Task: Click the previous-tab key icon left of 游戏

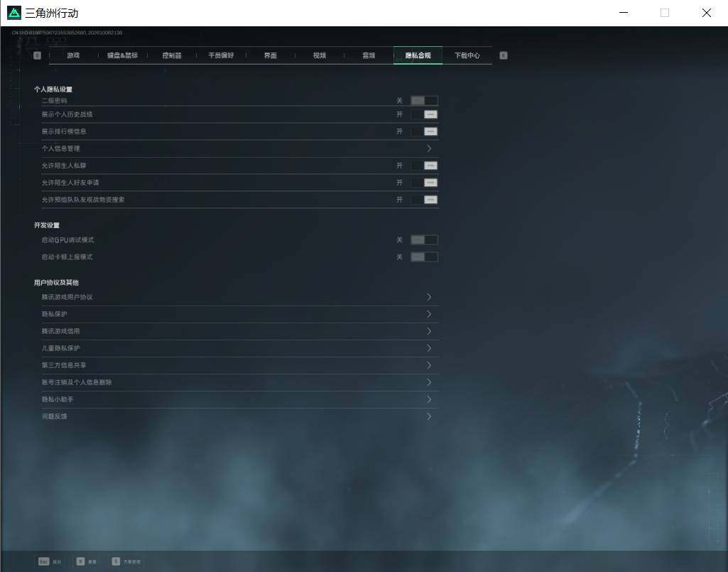Action: pyautogui.click(x=37, y=55)
